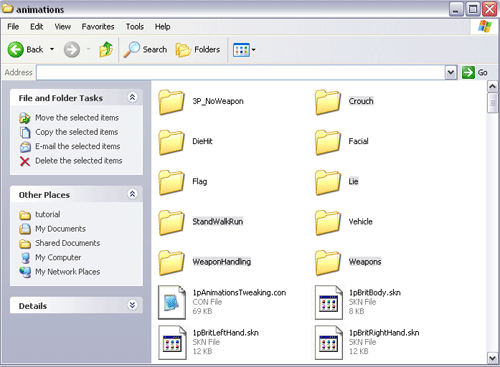The image size is (500, 367).
Task: Collapse the Other Places panel
Action: coord(132,194)
